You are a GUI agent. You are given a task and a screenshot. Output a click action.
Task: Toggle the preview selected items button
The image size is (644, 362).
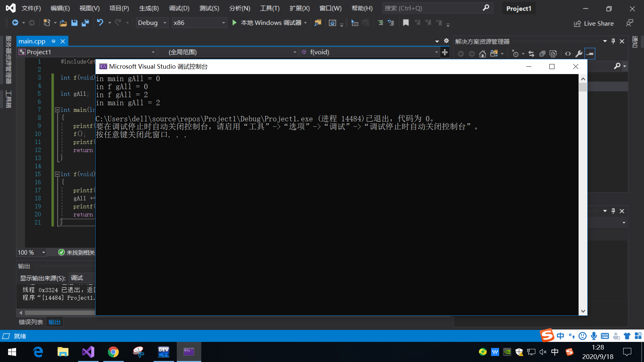tap(590, 54)
